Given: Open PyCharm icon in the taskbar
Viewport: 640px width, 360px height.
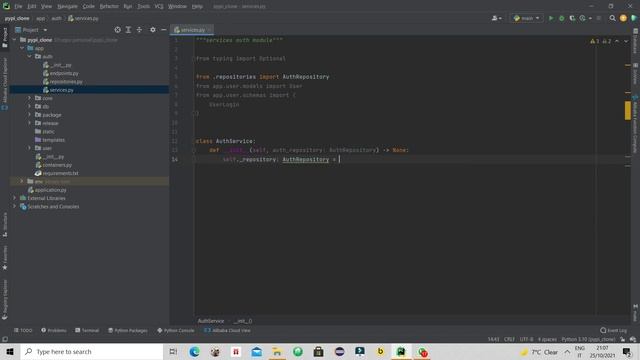Looking at the screenshot, I should pyautogui.click(x=401, y=351).
